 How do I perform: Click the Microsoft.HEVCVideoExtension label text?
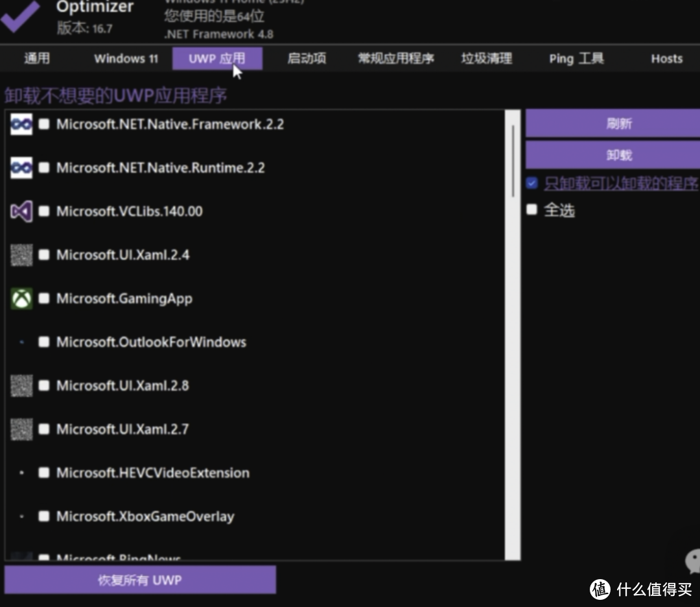(x=153, y=473)
